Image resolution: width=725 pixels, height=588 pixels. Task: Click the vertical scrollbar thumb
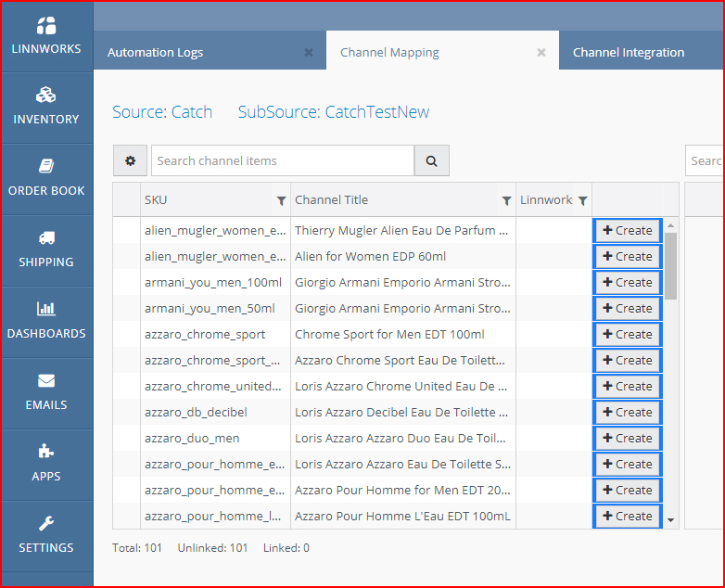[670, 266]
